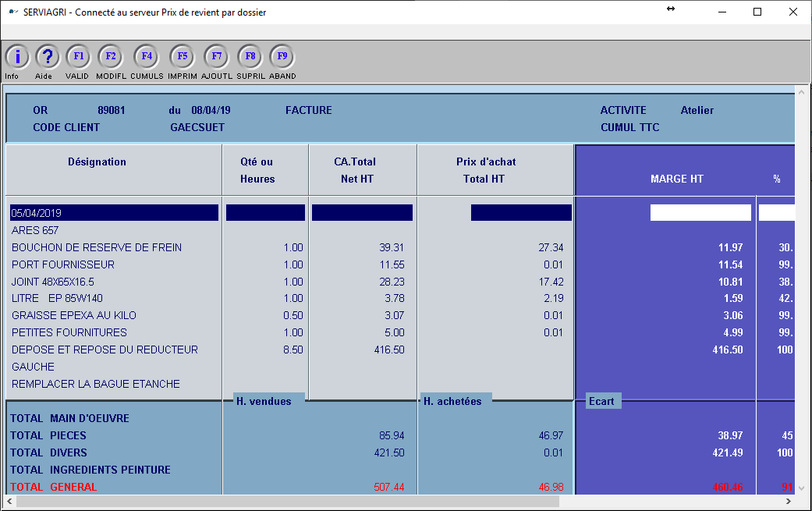
Task: Maximize the SERVIAGRI window
Action: (x=757, y=12)
